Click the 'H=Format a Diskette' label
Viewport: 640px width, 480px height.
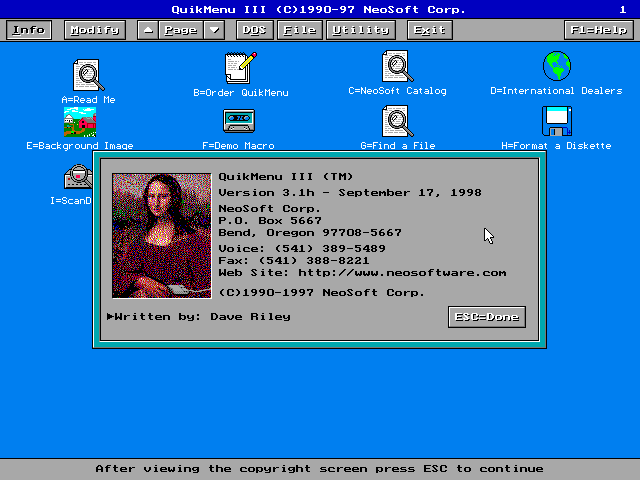click(556, 146)
